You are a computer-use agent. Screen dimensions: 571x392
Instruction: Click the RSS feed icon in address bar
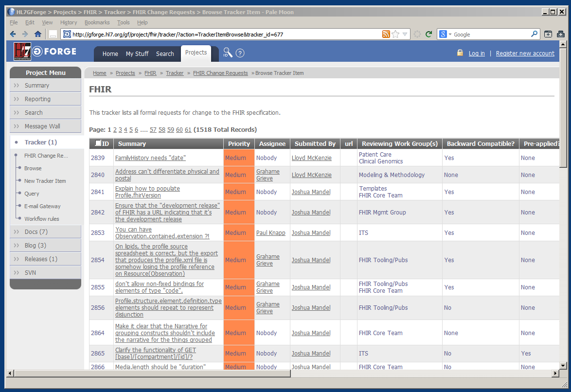coord(386,34)
